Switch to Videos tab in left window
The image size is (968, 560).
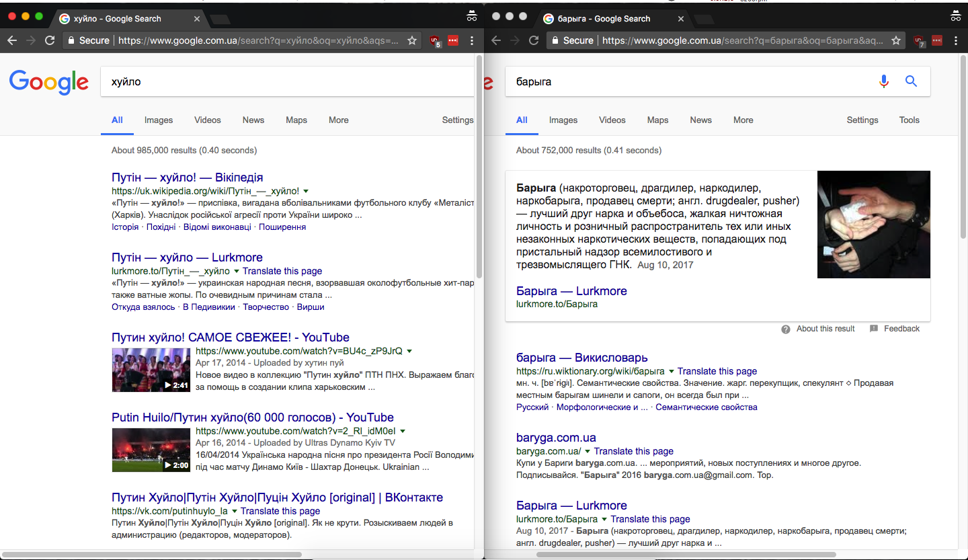[x=208, y=120]
